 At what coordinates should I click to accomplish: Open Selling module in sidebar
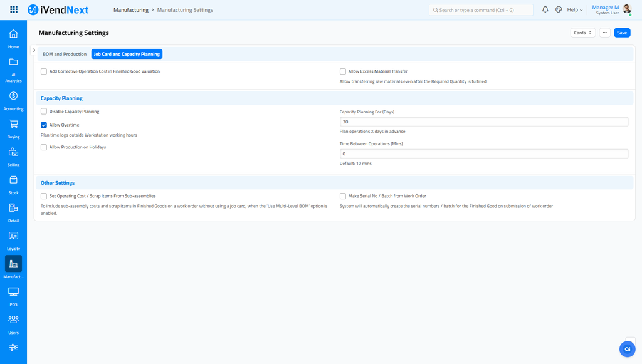pos(14,157)
